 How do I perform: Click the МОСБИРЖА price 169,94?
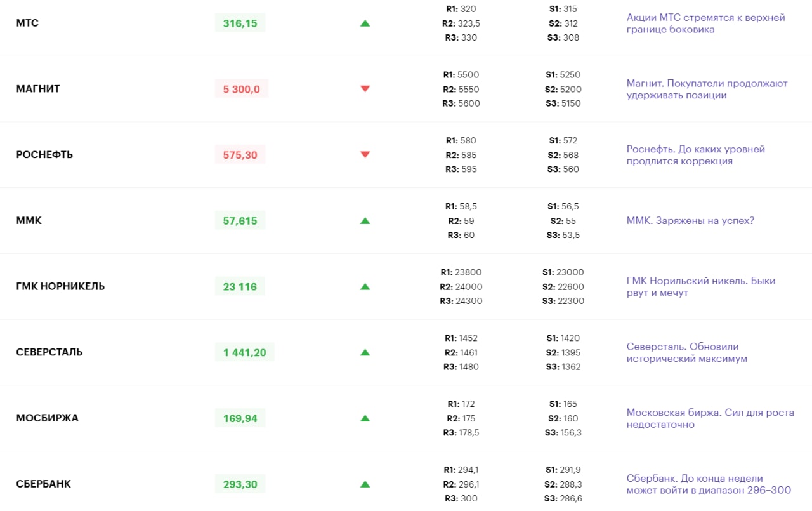(x=240, y=418)
